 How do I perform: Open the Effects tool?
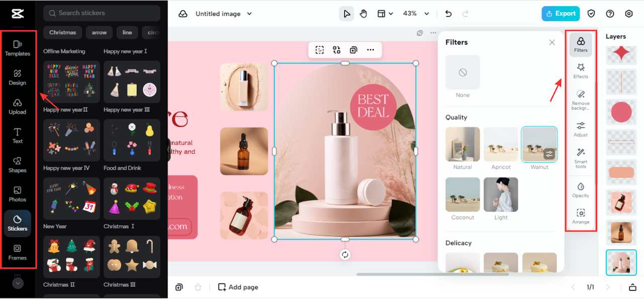(x=581, y=71)
